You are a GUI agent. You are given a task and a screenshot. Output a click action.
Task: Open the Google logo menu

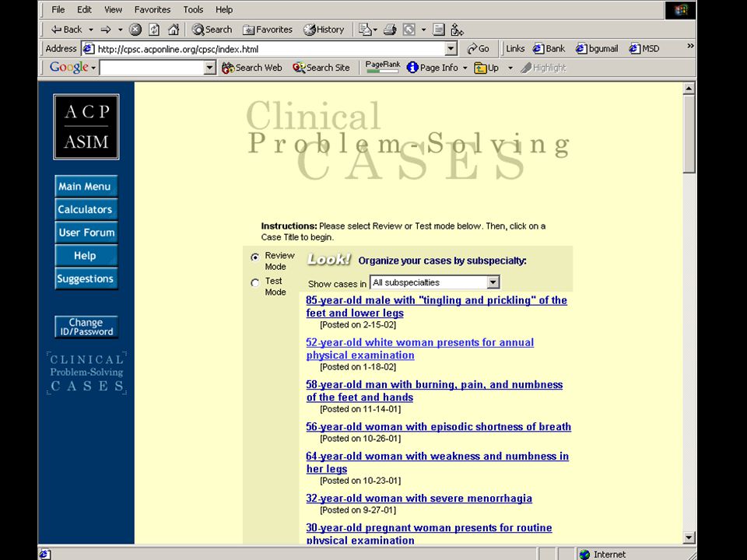(x=72, y=67)
